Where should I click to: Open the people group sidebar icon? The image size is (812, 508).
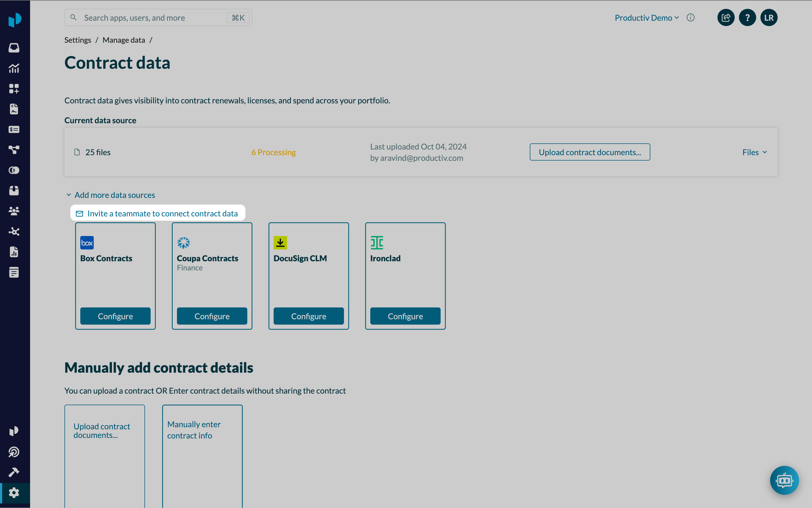[x=14, y=211]
